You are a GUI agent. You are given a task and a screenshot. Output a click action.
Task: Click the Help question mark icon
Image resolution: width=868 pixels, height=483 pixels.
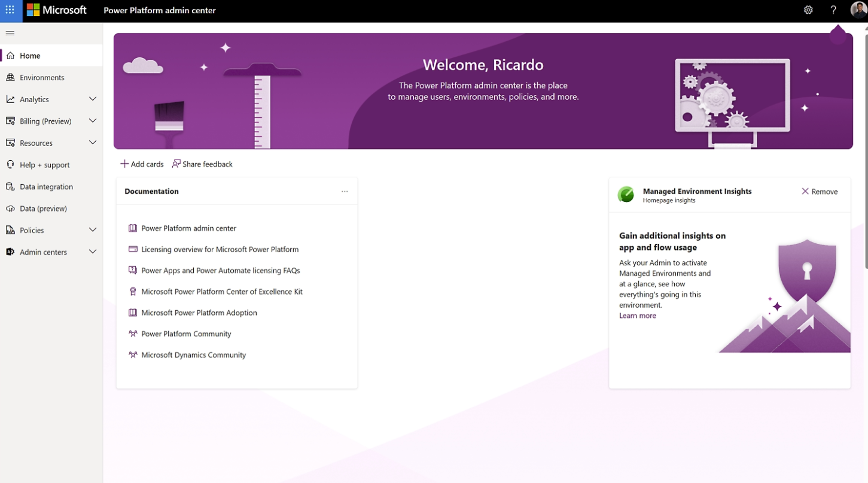point(833,10)
